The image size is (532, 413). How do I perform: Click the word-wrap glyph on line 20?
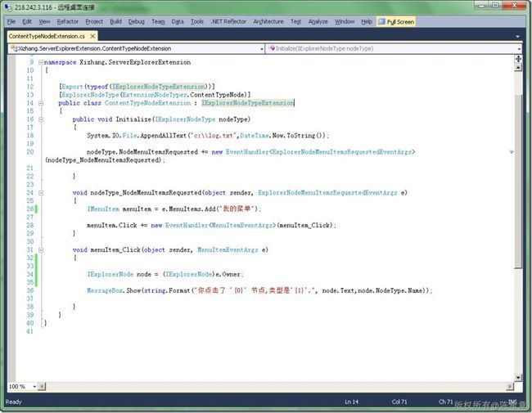[512, 152]
